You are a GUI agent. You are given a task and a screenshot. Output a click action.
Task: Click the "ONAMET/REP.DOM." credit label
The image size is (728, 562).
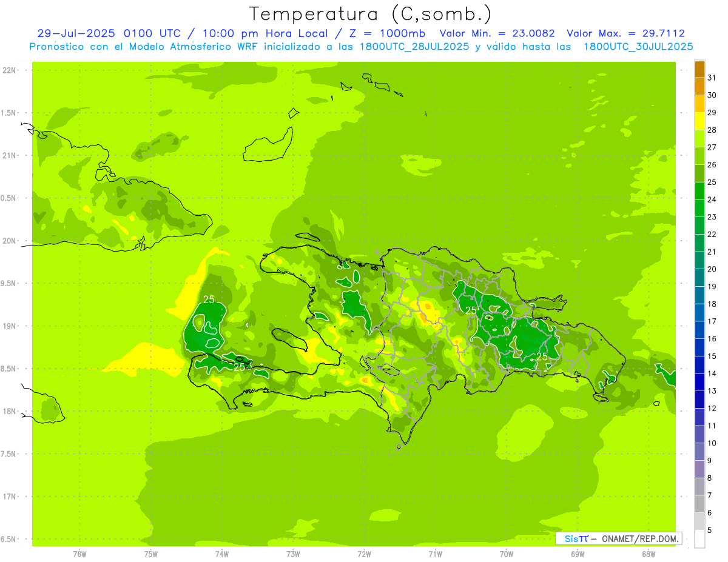[640, 538]
